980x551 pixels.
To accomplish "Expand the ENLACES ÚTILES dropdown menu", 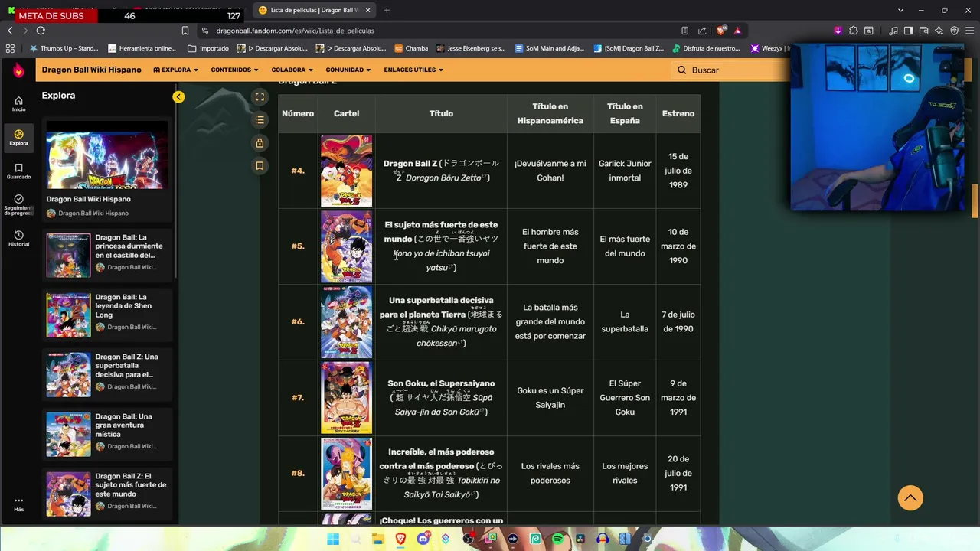I will (413, 70).
